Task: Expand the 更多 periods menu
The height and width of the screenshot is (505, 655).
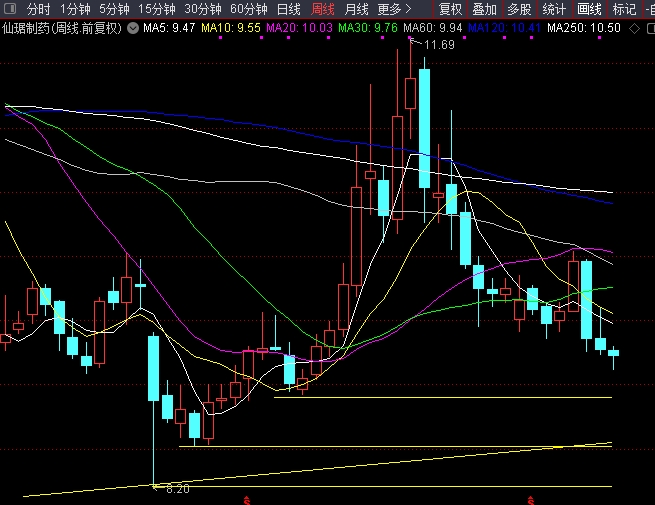Action: click(394, 9)
